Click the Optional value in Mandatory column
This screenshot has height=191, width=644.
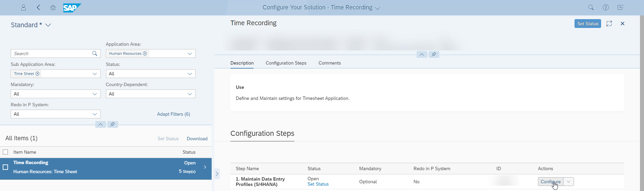[368, 182]
